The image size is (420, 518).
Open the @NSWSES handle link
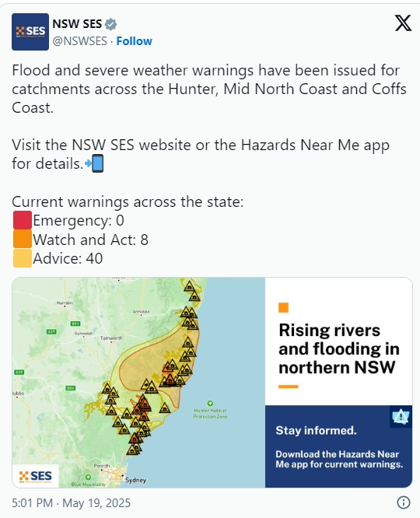(x=80, y=41)
